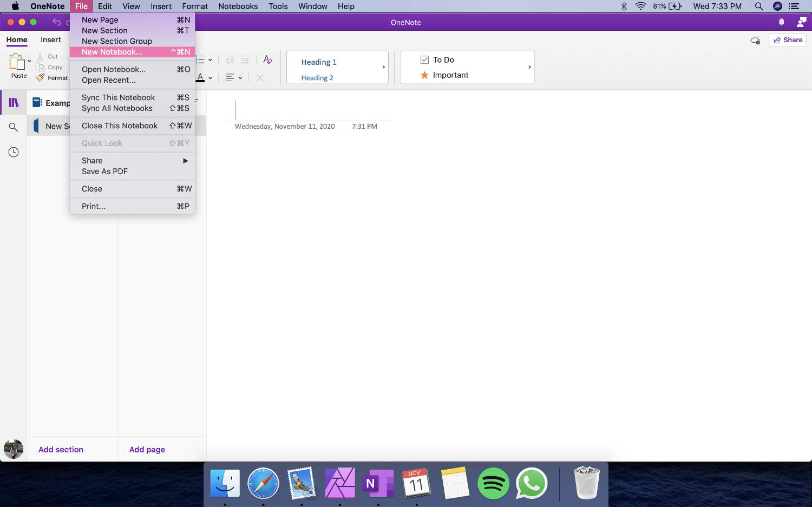
Task: Choose Close in the File menu
Action: click(132, 189)
